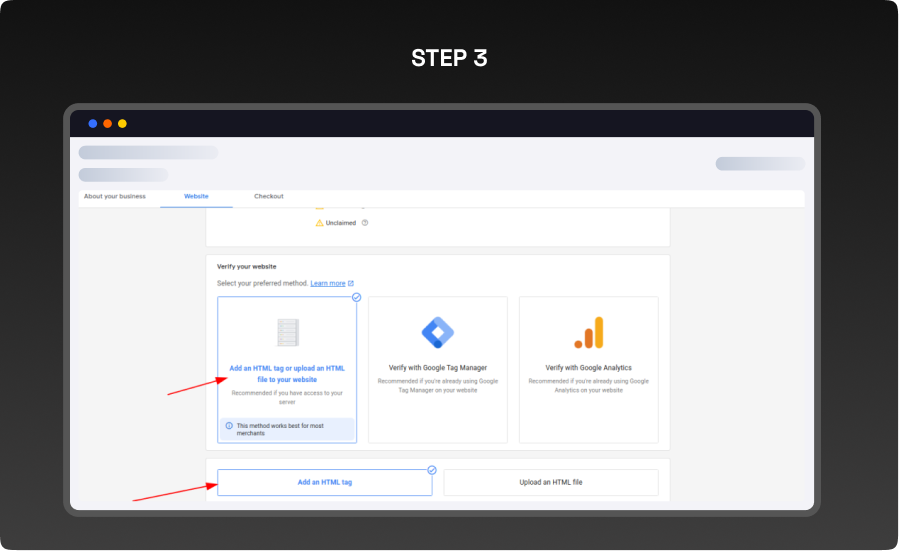899x551 pixels.
Task: Open the Learn more link
Action: click(327, 284)
